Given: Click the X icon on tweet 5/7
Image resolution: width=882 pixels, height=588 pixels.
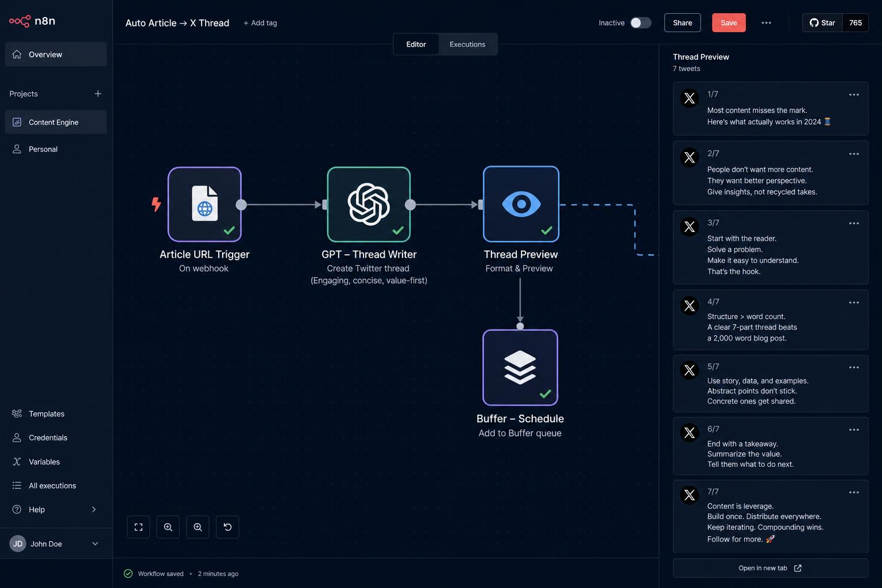Looking at the screenshot, I should 690,370.
